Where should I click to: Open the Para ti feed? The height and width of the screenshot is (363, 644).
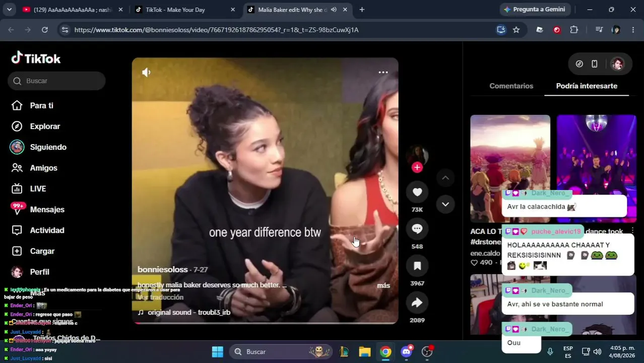click(33, 105)
